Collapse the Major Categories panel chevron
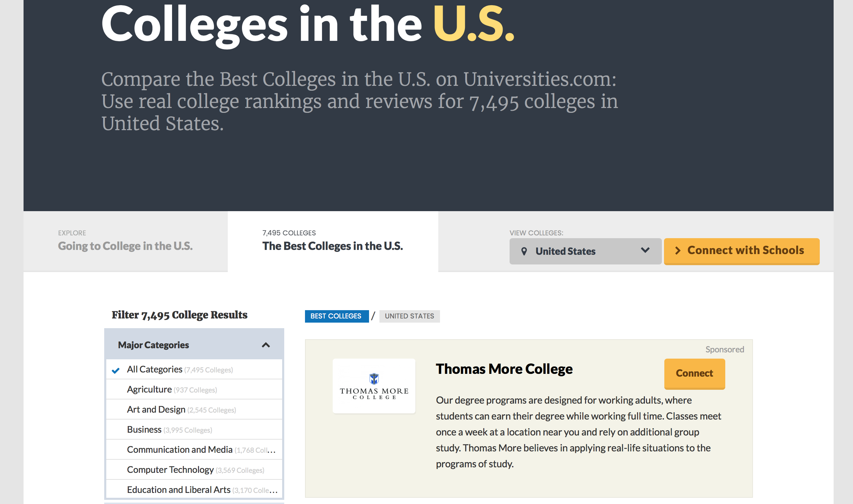Screen dimensions: 853x504 [x=266, y=345]
